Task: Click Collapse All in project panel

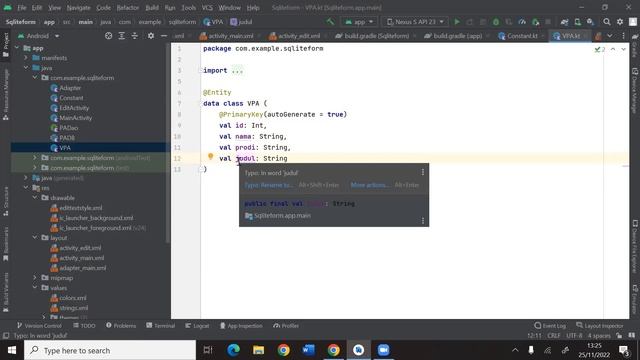Action: (x=135, y=36)
